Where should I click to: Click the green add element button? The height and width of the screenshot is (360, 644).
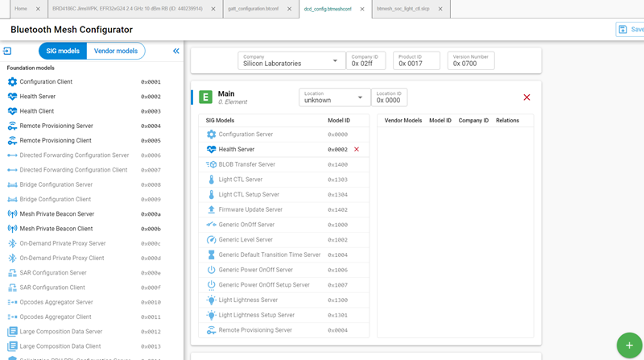(x=628, y=344)
